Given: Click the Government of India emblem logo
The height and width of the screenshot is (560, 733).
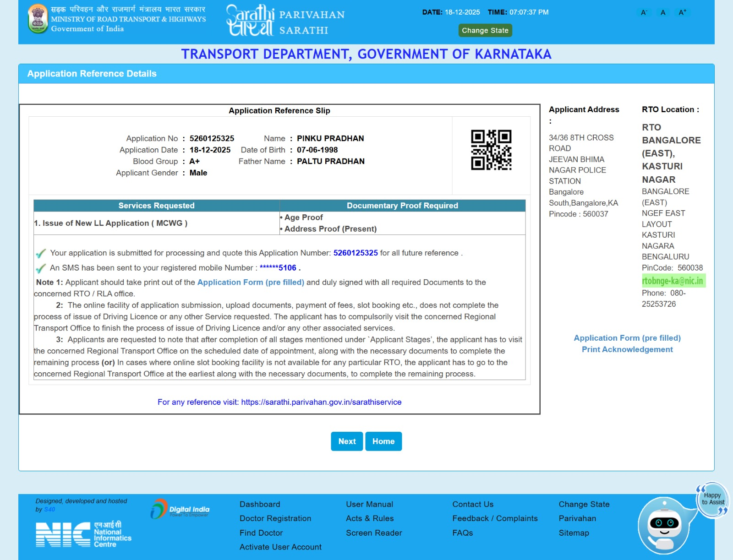Looking at the screenshot, I should [x=38, y=19].
